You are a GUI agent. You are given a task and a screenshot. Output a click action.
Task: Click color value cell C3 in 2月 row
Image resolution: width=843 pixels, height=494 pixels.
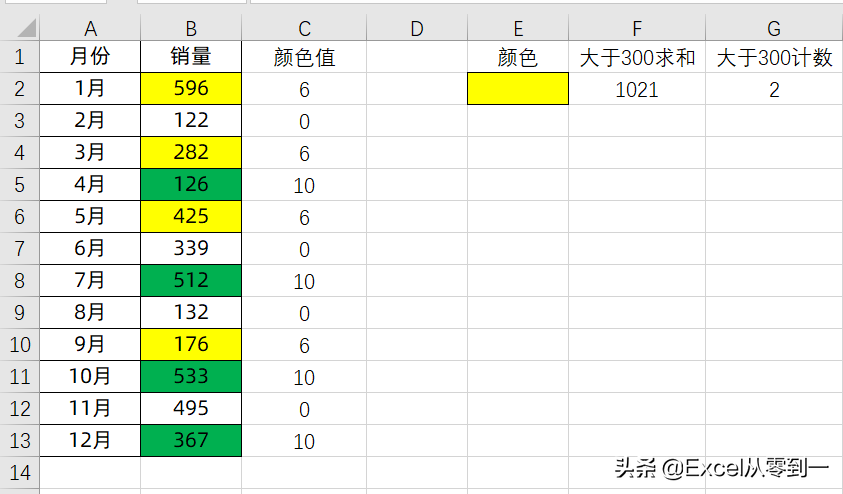tap(304, 120)
